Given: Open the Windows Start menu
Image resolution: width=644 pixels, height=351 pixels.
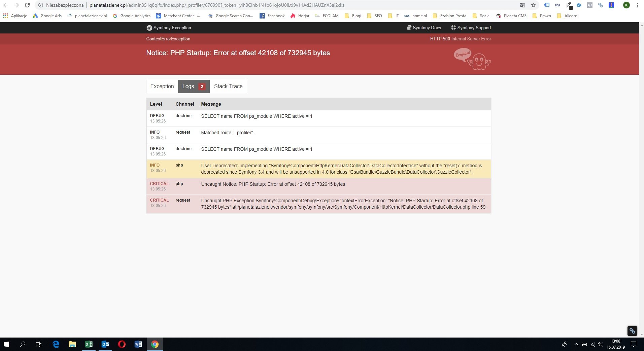Looking at the screenshot, I should [6, 344].
